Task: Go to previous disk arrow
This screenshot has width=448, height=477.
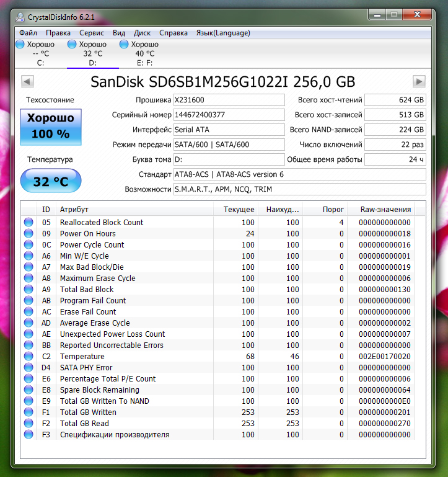Action: coord(27,81)
